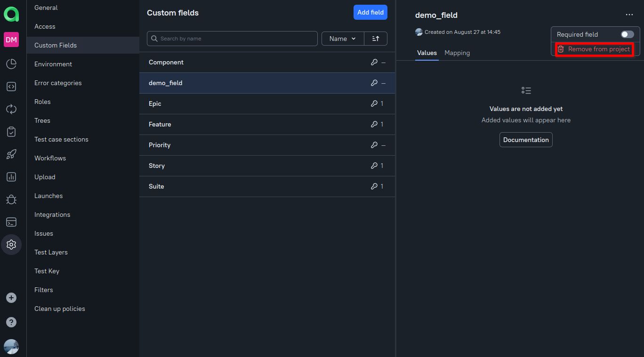The image size is (644, 357).
Task: Click the Search by name field
Action: [232, 38]
